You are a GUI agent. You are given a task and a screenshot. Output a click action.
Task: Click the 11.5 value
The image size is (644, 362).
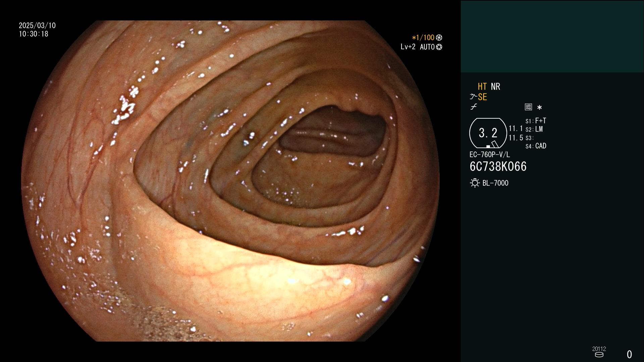pos(516,138)
